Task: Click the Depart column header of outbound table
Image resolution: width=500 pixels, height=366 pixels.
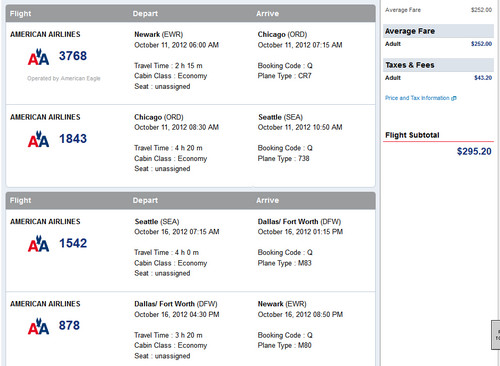Action: 145,14
